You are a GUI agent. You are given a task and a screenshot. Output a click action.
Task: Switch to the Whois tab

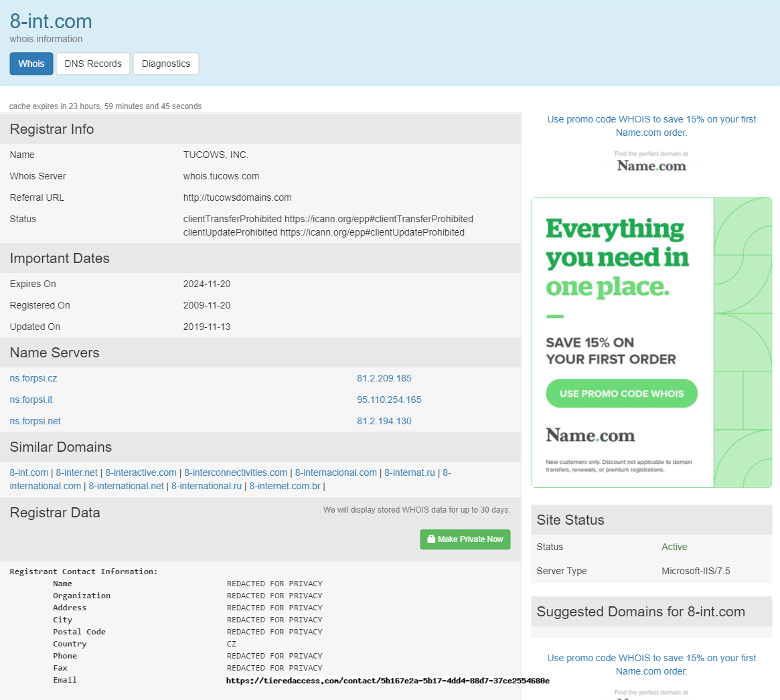[31, 64]
